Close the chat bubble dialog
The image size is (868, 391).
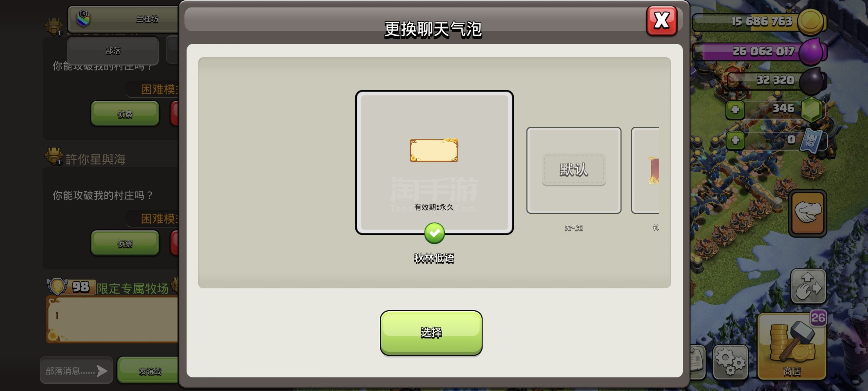pos(662,21)
